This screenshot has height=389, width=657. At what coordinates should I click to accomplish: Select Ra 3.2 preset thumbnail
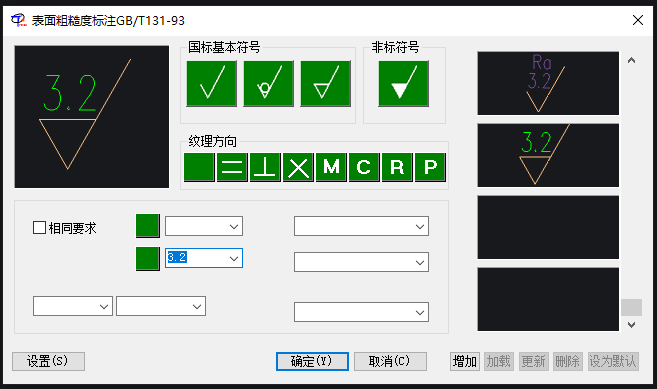[548, 83]
